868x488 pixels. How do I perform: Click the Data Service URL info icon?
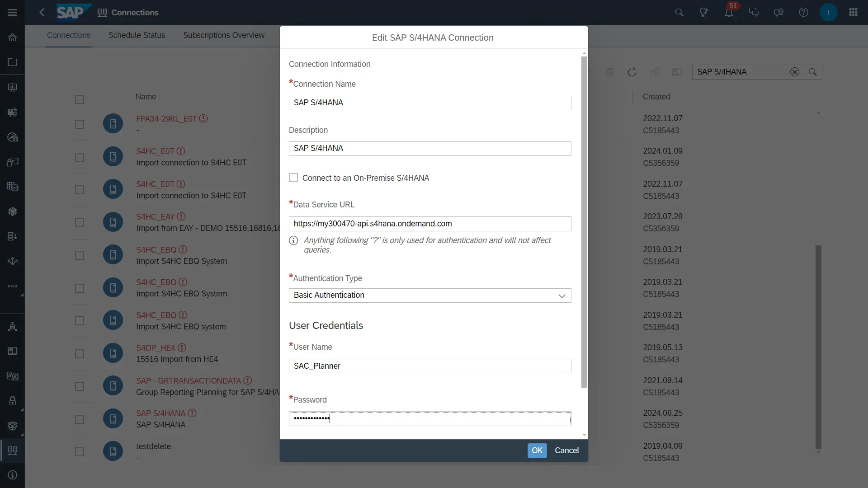293,240
